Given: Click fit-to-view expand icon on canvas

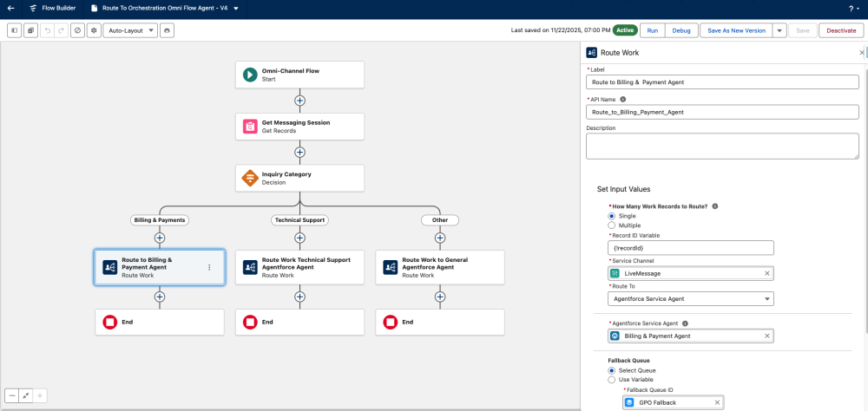Looking at the screenshot, I should tap(26, 395).
